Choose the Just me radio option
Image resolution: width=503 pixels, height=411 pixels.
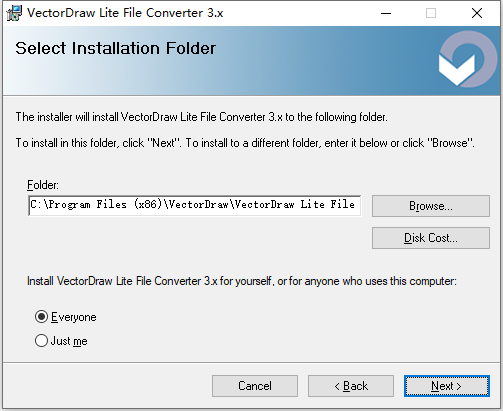(41, 341)
